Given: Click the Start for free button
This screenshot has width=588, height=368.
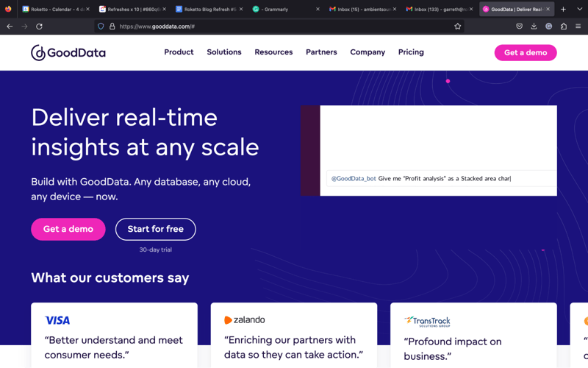Looking at the screenshot, I should tap(155, 229).
